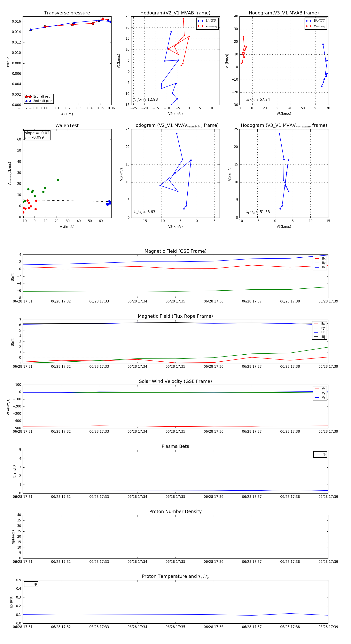Click the 'Proton Number Density' title
Image resolution: width=351 pixels, height=644 pixels.
[x=175, y=511]
